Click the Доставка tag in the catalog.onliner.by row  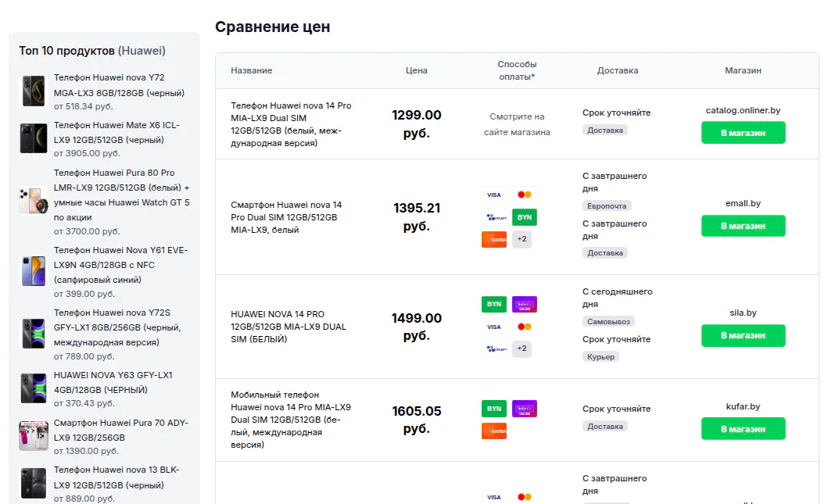tap(605, 130)
